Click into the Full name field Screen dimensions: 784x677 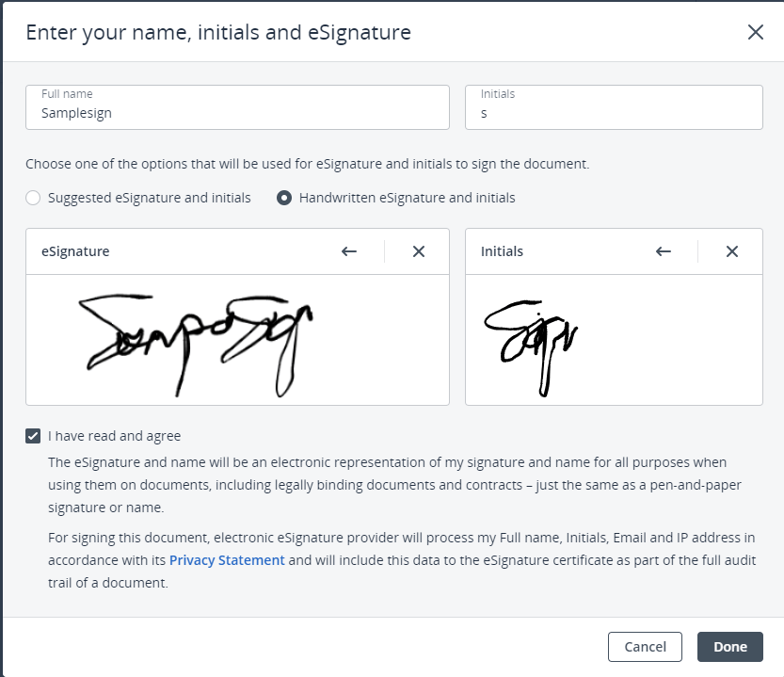(x=237, y=113)
